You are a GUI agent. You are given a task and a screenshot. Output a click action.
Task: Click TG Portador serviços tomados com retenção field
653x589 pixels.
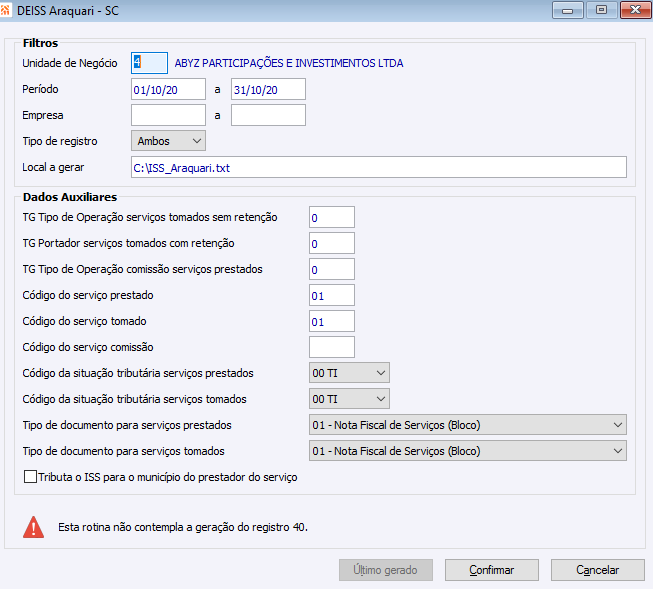coord(332,243)
